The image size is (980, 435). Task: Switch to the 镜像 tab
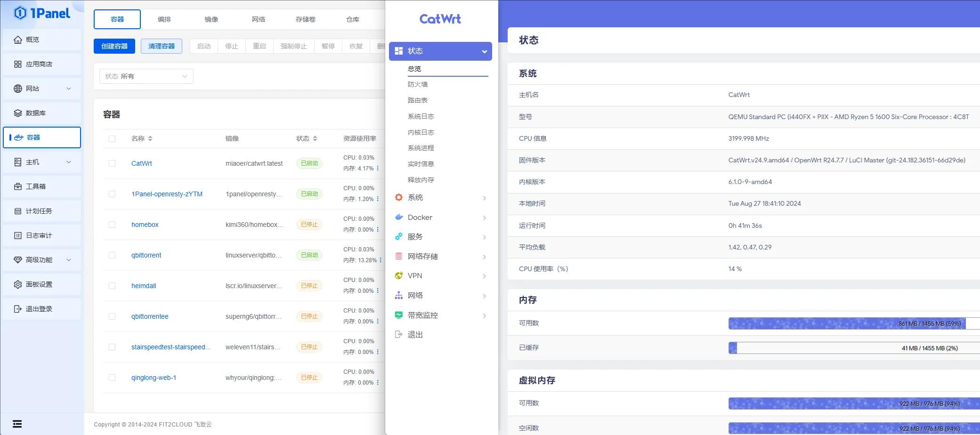(211, 19)
